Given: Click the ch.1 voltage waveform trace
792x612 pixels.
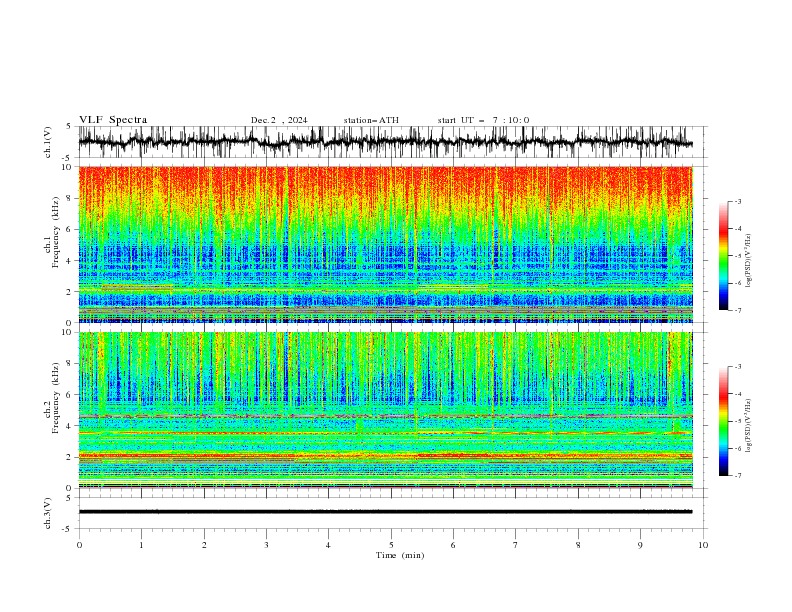Looking at the screenshot, I should (x=386, y=142).
